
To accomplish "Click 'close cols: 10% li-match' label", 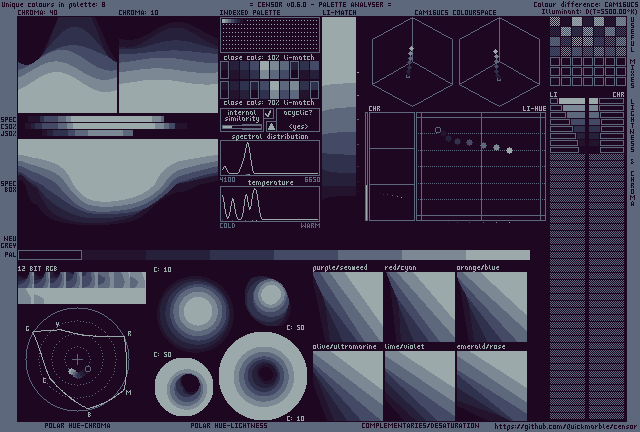I will 269,57.
